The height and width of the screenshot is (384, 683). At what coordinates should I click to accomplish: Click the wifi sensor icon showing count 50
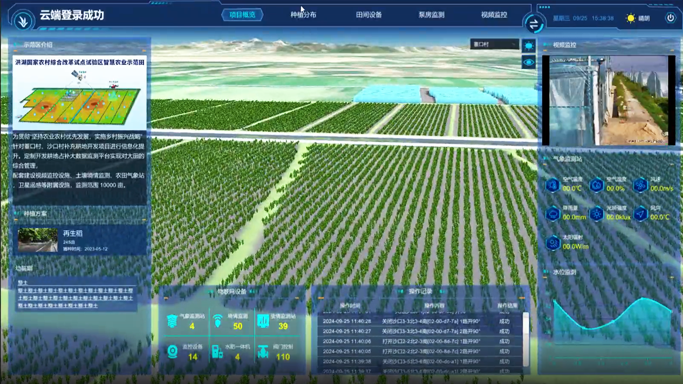point(217,321)
